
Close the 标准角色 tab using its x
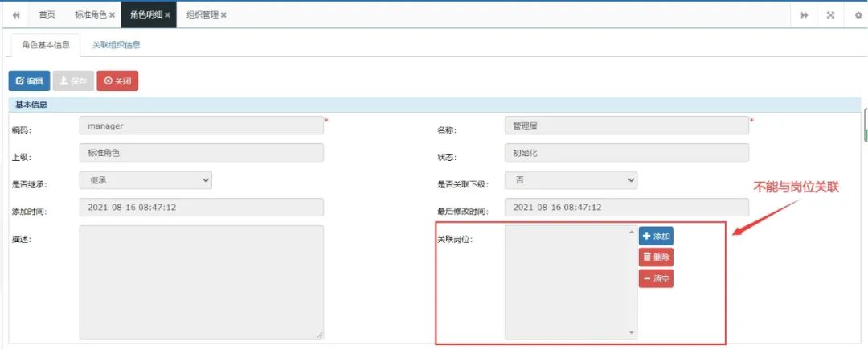(112, 15)
